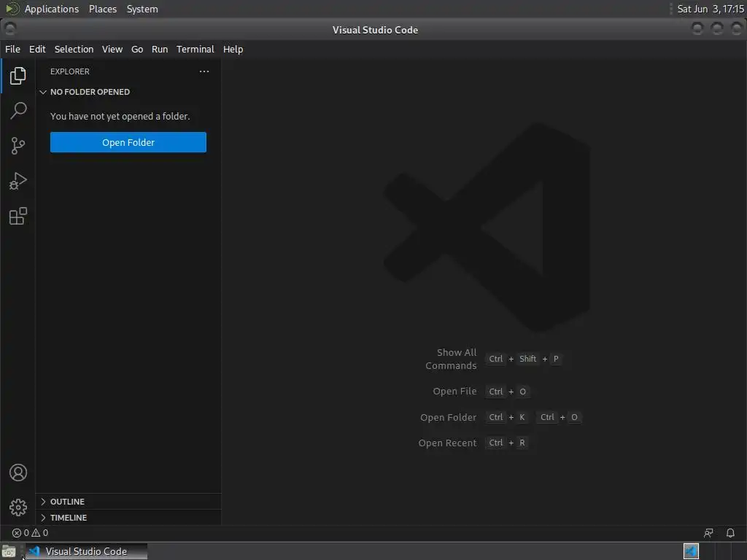Open the Go menu
This screenshot has height=560, width=747.
[x=137, y=49]
